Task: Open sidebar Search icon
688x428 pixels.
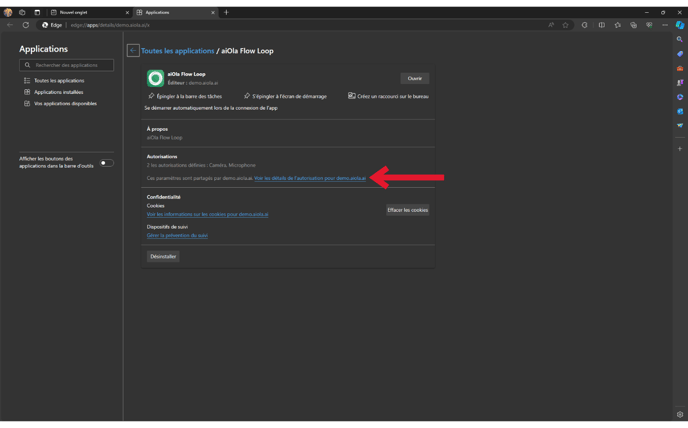Action: coord(680,40)
